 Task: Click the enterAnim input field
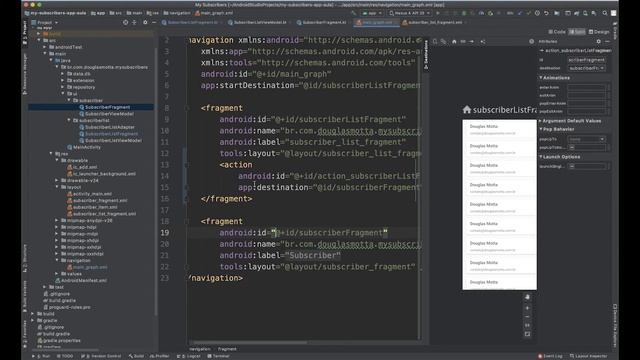point(586,87)
